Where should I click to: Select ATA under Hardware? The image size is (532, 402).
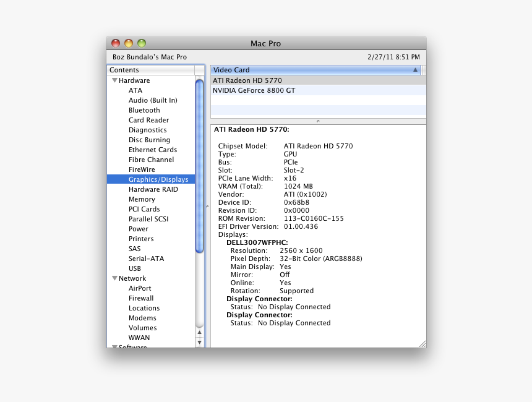pyautogui.click(x=136, y=90)
